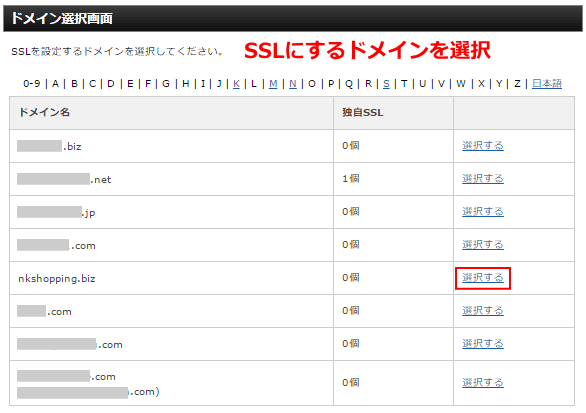Click the ドメイン名 column header
This screenshot has height=413, width=586.
click(44, 112)
